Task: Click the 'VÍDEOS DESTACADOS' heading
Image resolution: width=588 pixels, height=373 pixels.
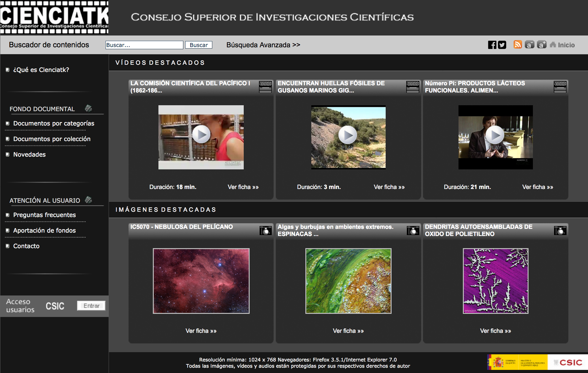Action: 160,63
